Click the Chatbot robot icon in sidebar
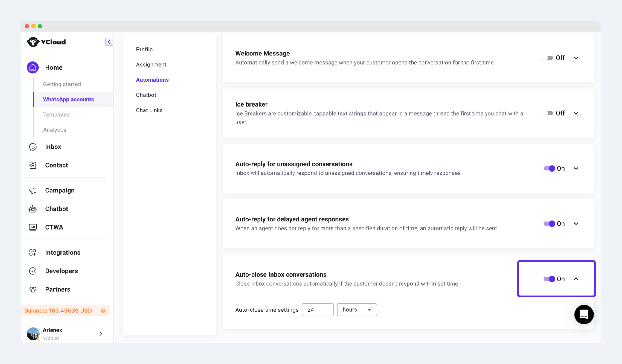Image resolution: width=622 pixels, height=364 pixels. click(33, 209)
